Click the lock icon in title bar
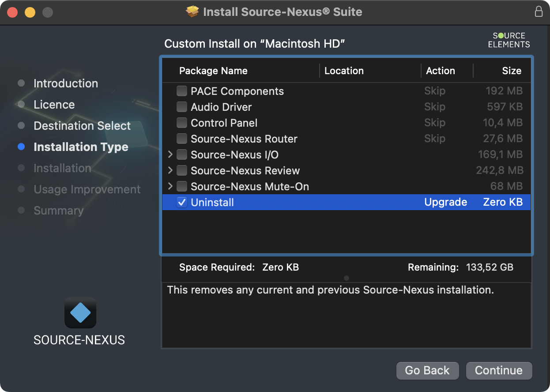This screenshot has width=550, height=392. click(539, 11)
